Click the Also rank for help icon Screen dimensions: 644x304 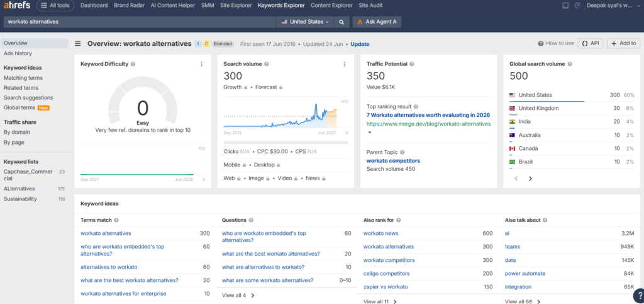pyautogui.click(x=398, y=220)
